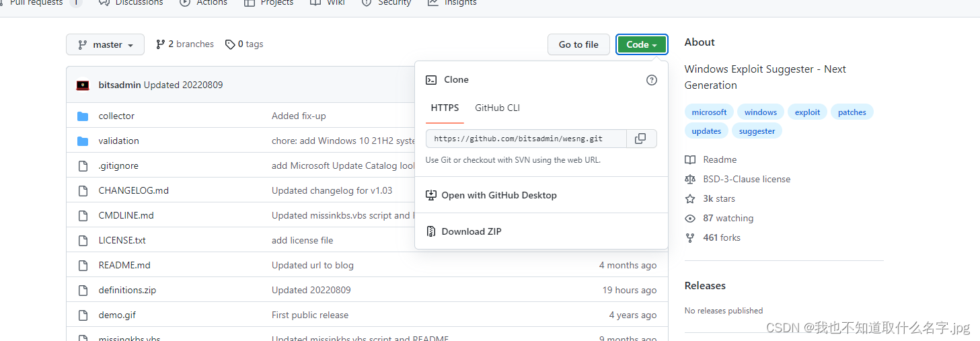Click file icon next to .gitignore
The width and height of the screenshot is (980, 341).
point(83,165)
